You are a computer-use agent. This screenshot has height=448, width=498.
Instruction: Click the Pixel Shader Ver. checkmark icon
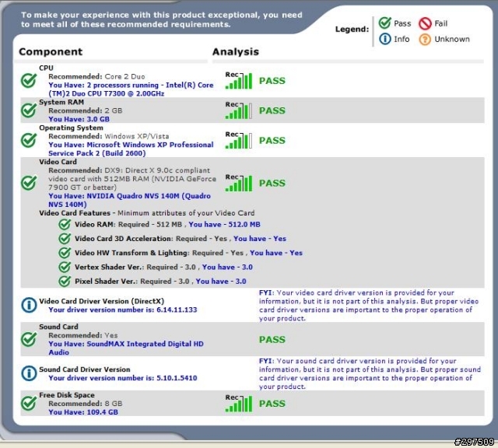click(65, 282)
